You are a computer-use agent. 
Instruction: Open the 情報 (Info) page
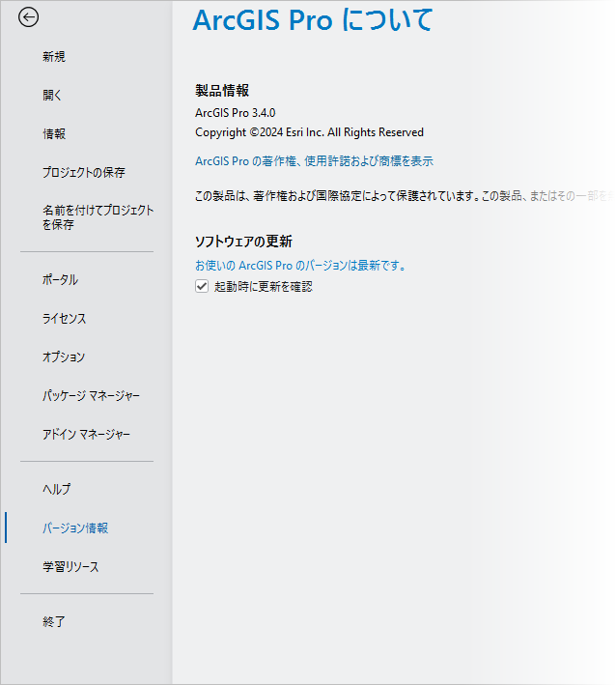pos(54,134)
